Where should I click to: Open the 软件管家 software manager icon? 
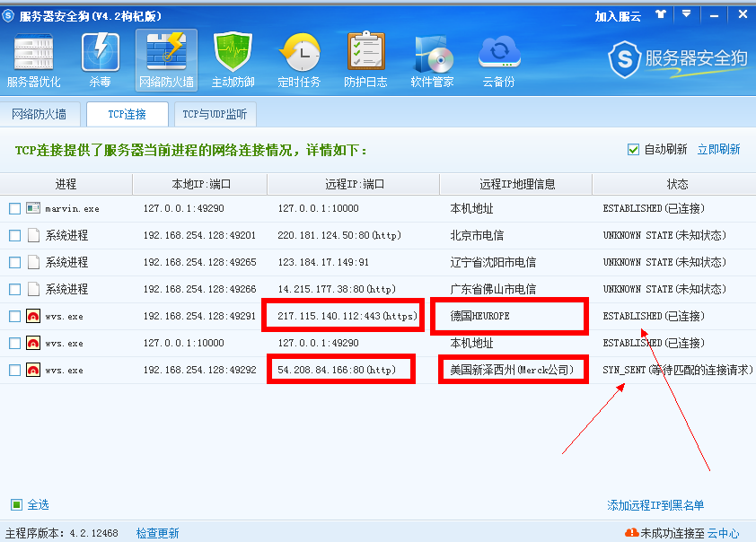[433, 60]
